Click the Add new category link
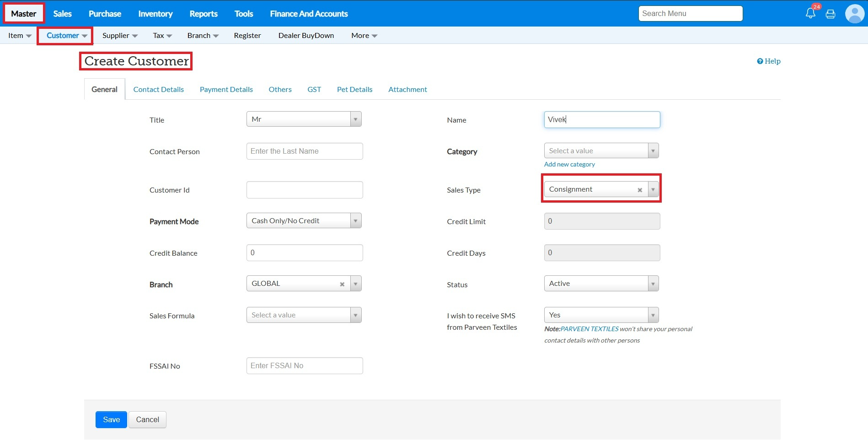Screen dimensions: 868x440 pos(569,164)
